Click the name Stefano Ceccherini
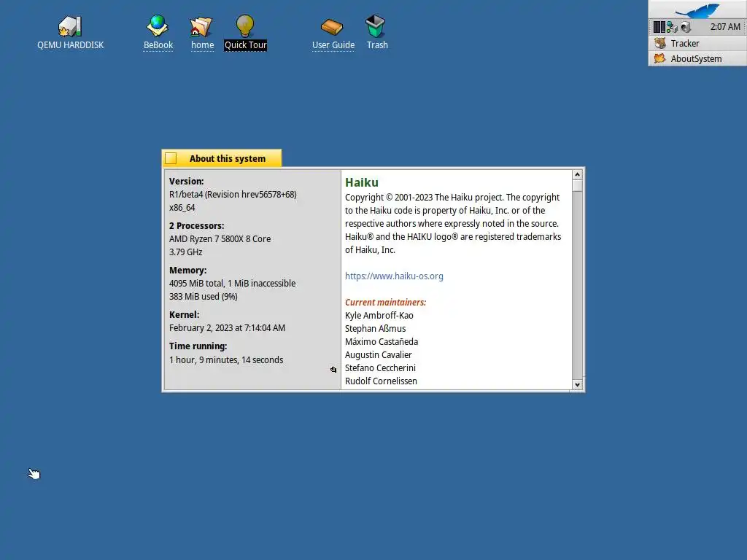 [380, 367]
